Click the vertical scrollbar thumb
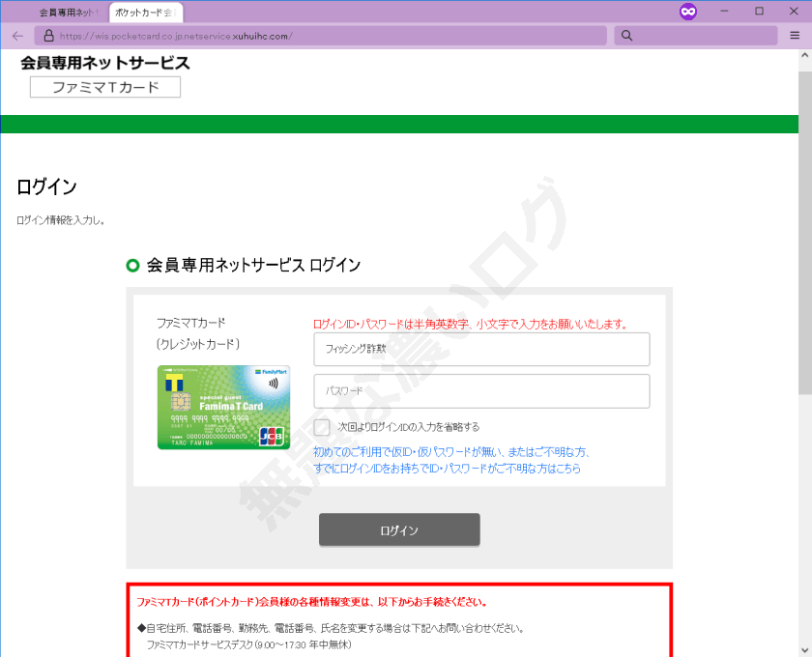Viewport: 812px width, 657px height. tap(804, 233)
